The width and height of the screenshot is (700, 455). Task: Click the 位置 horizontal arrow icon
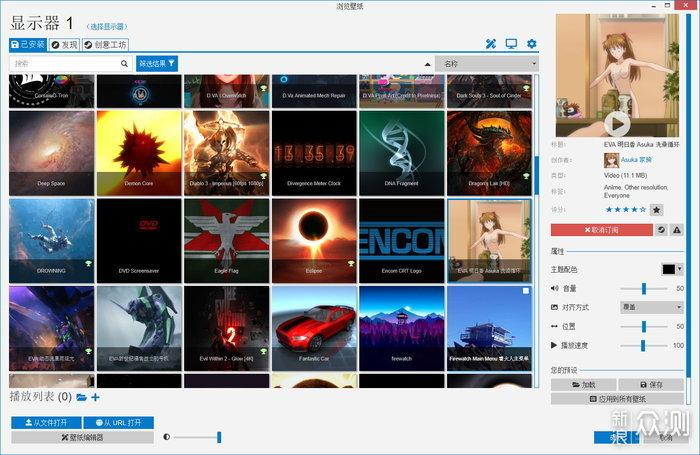point(554,326)
